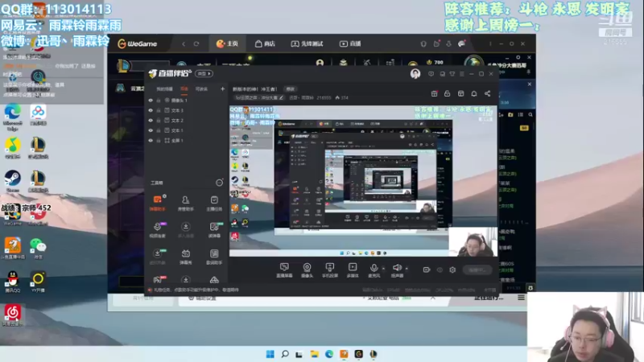Toggle visibility of the camera 1 source

point(151,100)
